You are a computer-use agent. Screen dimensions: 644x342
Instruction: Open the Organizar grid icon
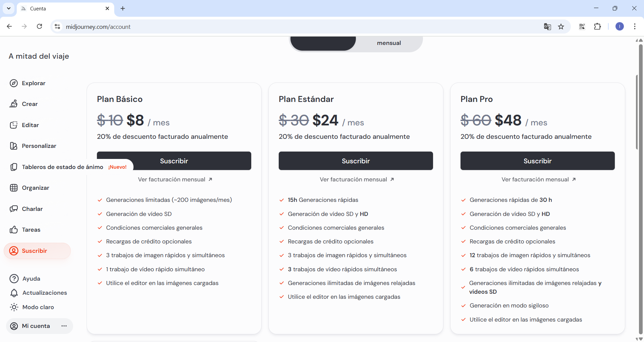(14, 188)
